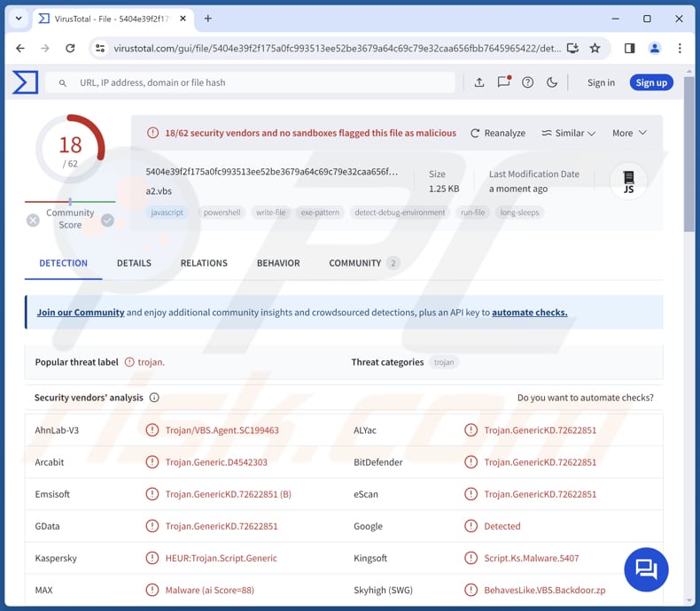Click the security vendors info icon
Screen dimensions: 700x611
pyautogui.click(x=154, y=398)
